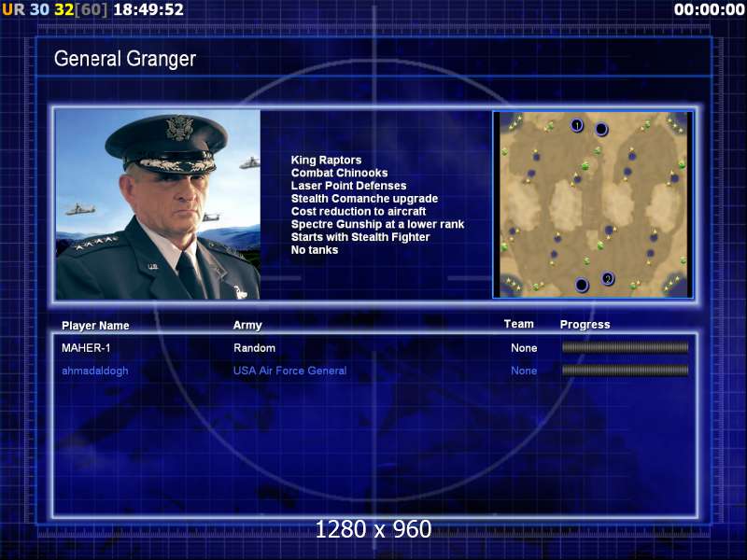
Task: Click the MAHER-1 loading progress bar
Action: [x=625, y=347]
